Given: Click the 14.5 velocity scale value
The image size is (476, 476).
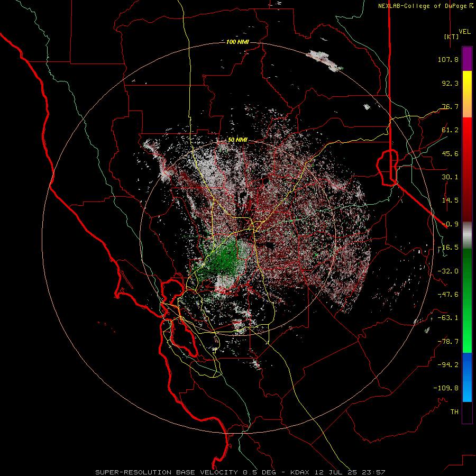Looking at the screenshot, I should [450, 200].
